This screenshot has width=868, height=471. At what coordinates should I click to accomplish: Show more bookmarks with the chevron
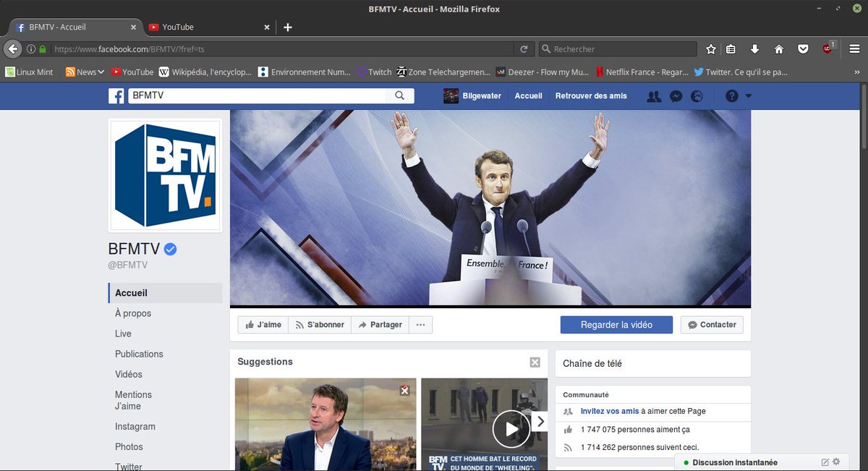(x=858, y=72)
